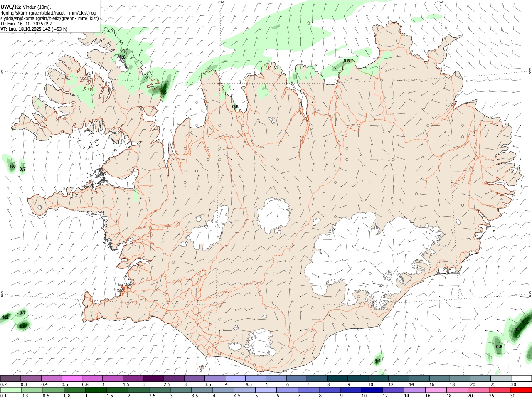
Task: Pick the light pink 16 swatch, bottom legend row
Action: click(x=436, y=390)
